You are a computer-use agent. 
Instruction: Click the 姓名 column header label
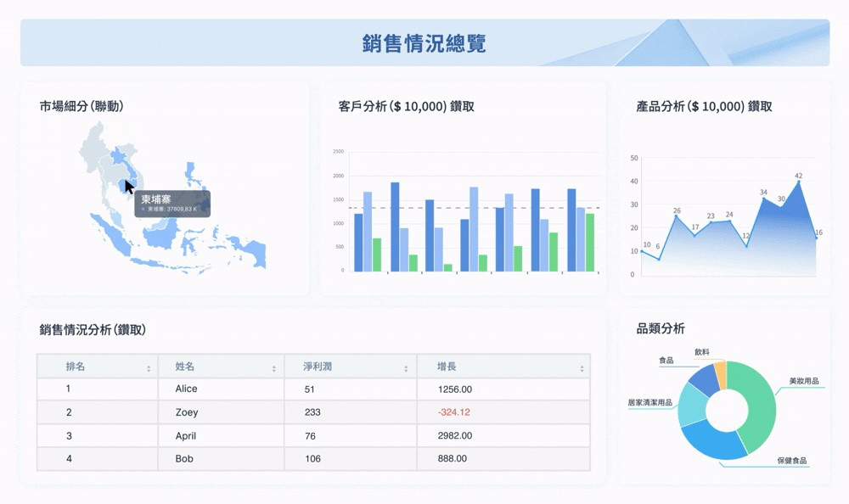(184, 367)
